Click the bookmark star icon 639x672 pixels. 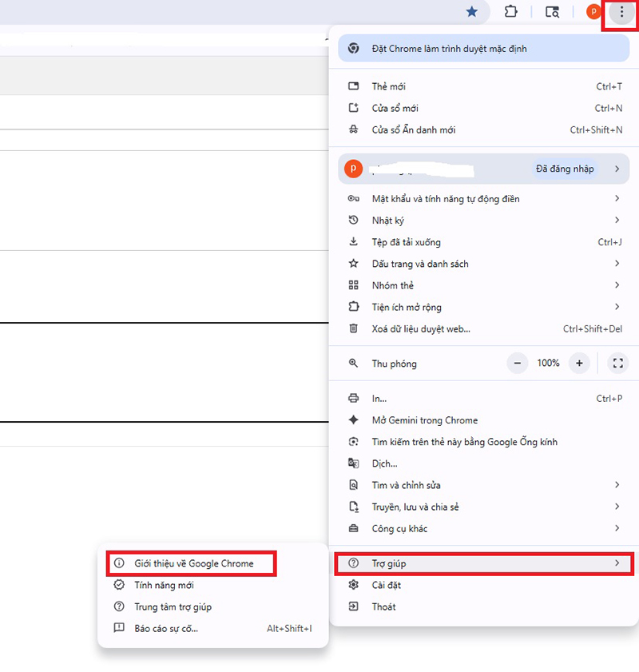[x=472, y=11]
